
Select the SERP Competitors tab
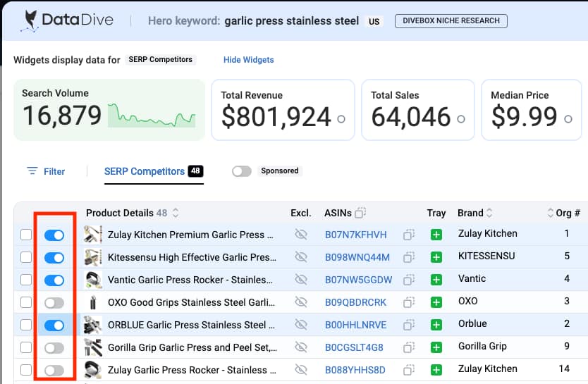(x=154, y=171)
